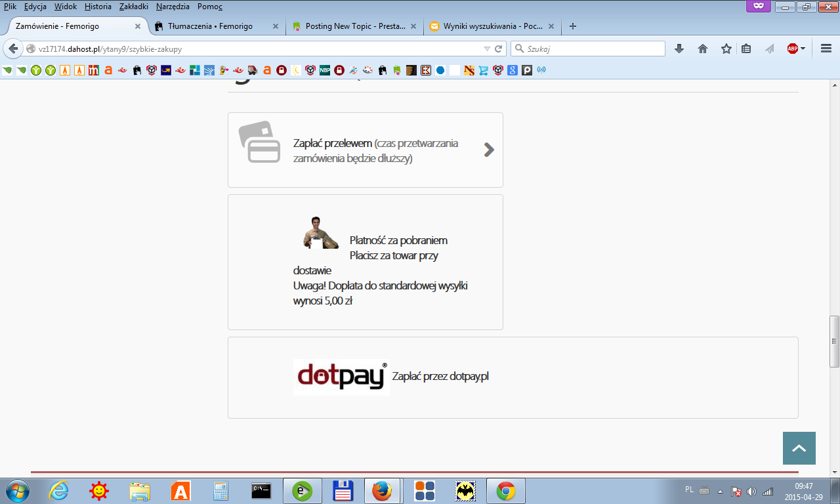Go to the Firefox home page icon

pyautogui.click(x=703, y=49)
